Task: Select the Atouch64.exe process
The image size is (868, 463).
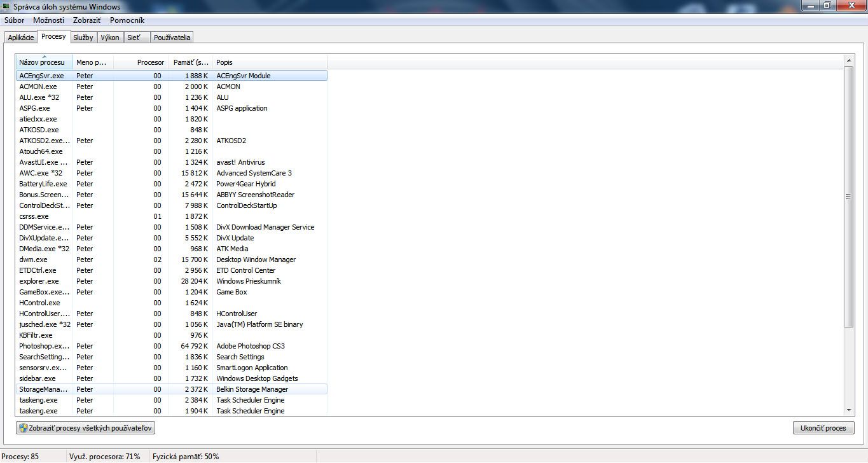Action: point(172,151)
